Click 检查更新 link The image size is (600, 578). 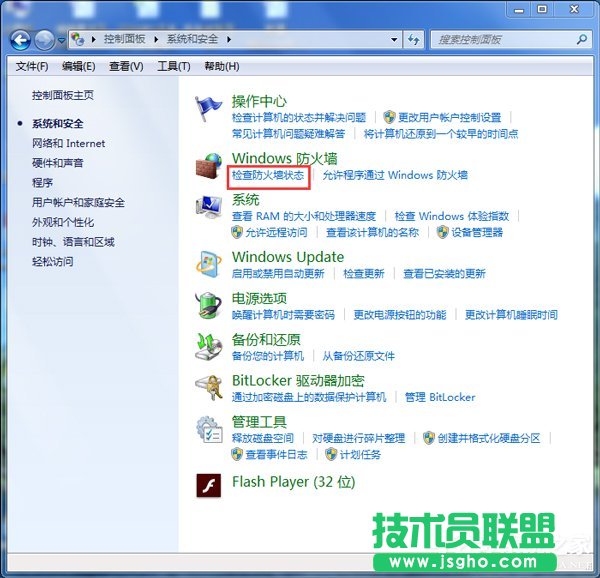point(364,274)
